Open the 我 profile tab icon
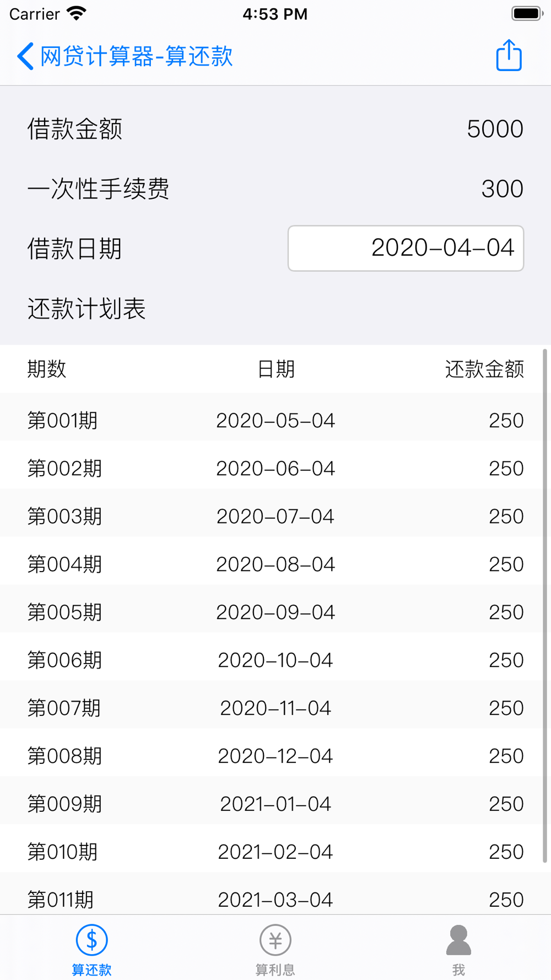The image size is (551, 980). click(x=458, y=940)
